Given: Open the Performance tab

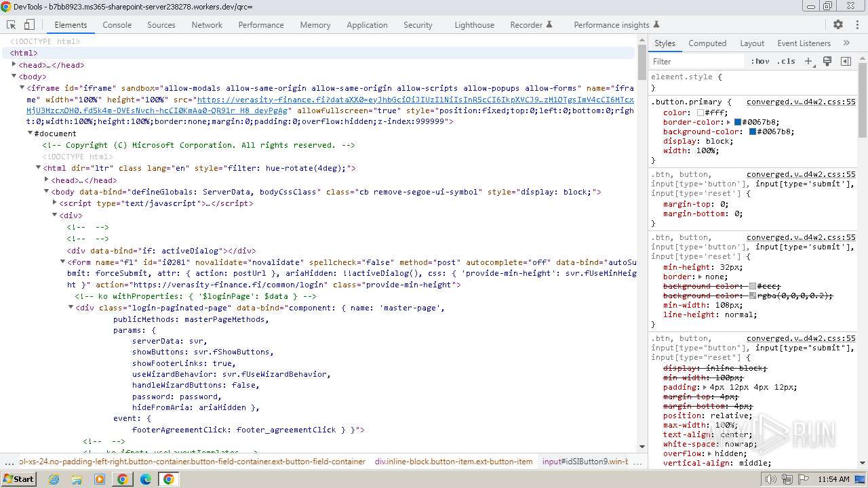Looking at the screenshot, I should (x=261, y=24).
